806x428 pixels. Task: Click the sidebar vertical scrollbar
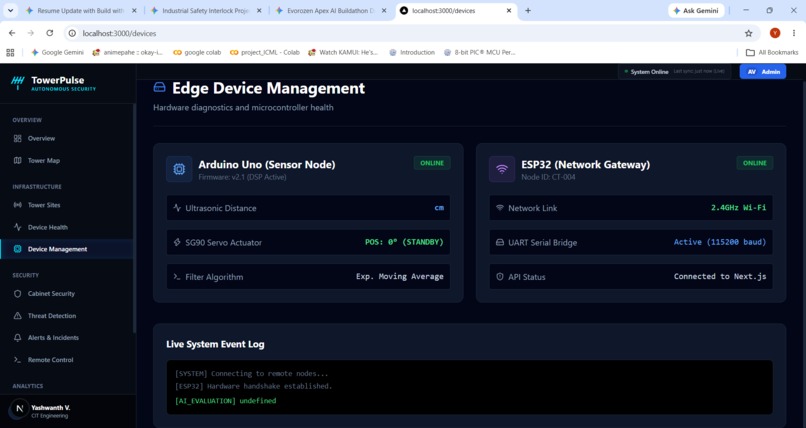(x=134, y=218)
